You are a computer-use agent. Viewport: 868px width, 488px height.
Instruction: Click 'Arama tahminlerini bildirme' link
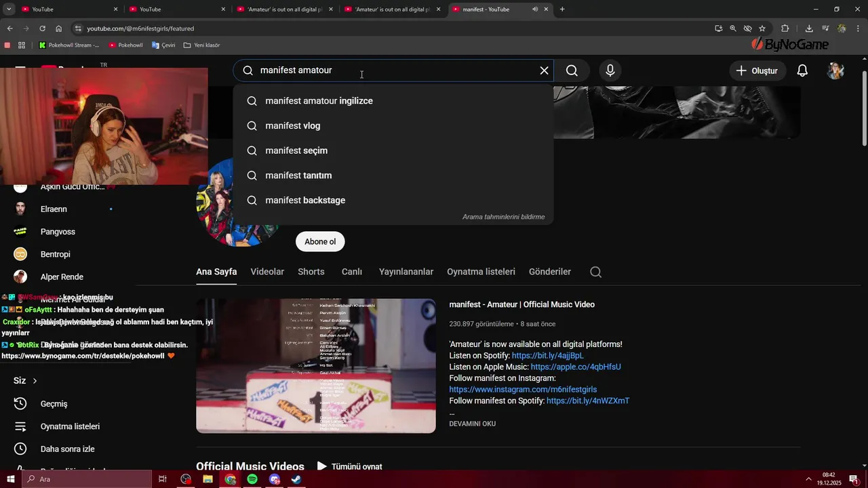pos(503,217)
